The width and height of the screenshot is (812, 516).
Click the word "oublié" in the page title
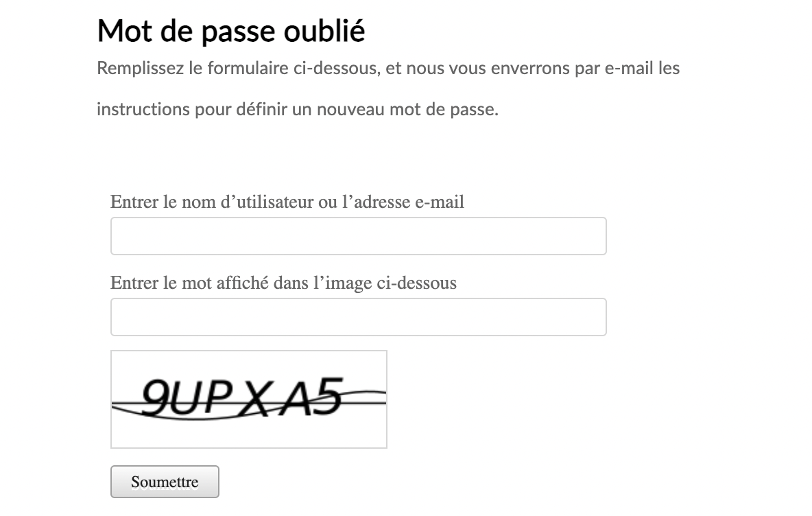point(324,31)
